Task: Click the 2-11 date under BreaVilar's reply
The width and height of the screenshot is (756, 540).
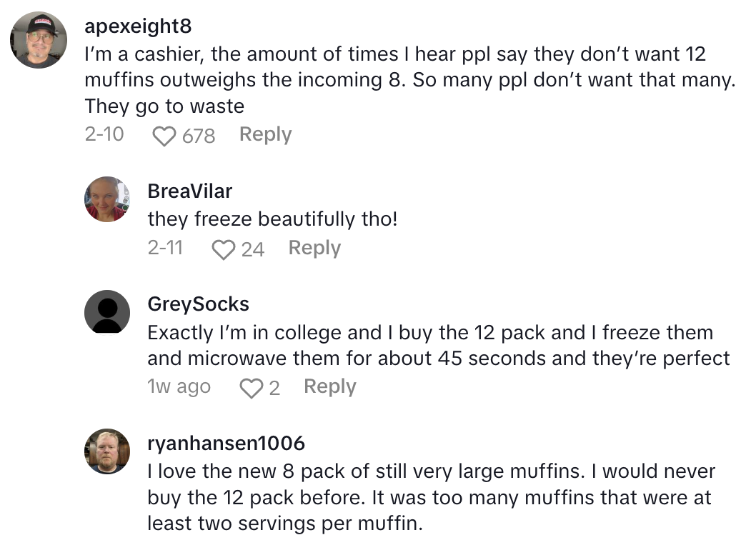Action: [165, 248]
